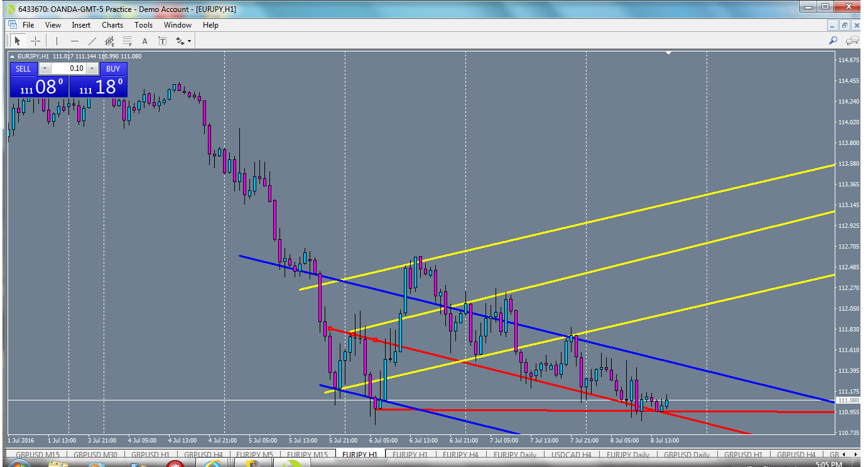Switch to the USDCAD H4 chart tab

(570, 455)
